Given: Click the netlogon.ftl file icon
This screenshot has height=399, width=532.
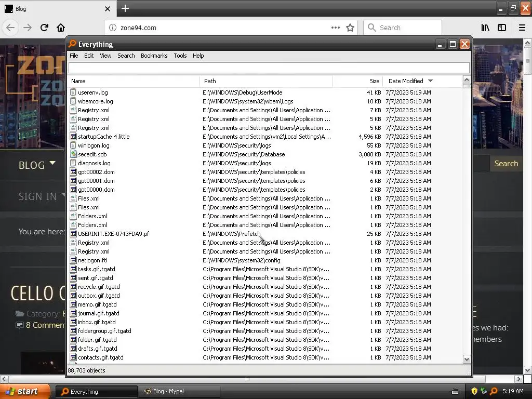Looking at the screenshot, I should (x=73, y=260).
